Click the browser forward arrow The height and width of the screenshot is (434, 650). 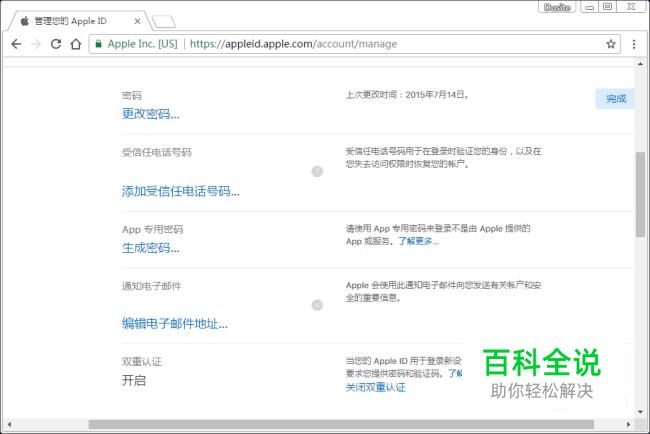point(36,44)
